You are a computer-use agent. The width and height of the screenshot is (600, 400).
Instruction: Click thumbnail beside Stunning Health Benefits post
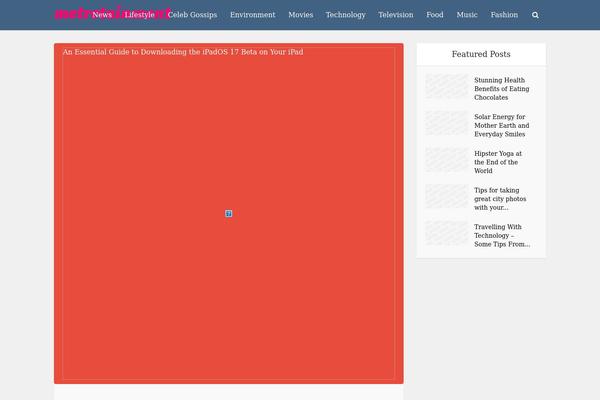[x=447, y=86]
